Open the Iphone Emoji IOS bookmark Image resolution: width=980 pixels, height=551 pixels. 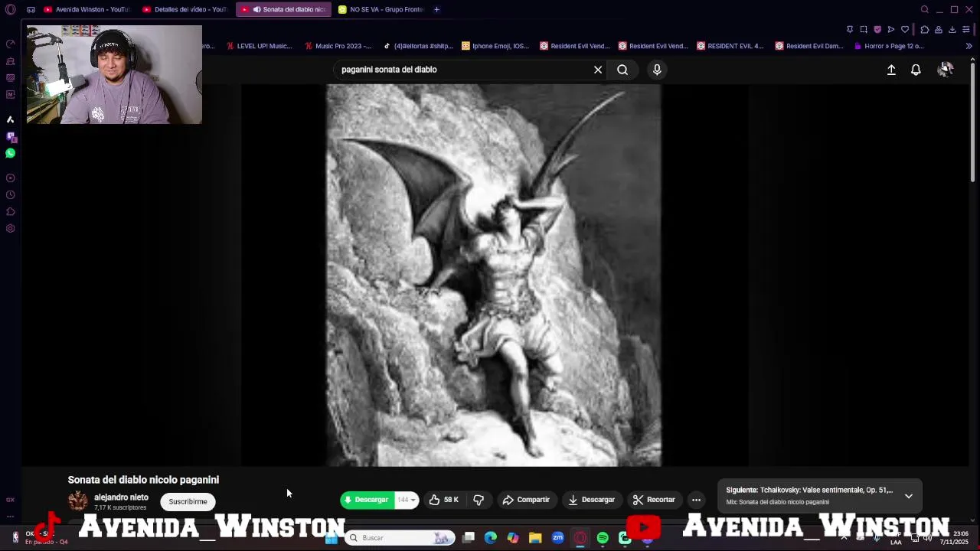point(495,46)
